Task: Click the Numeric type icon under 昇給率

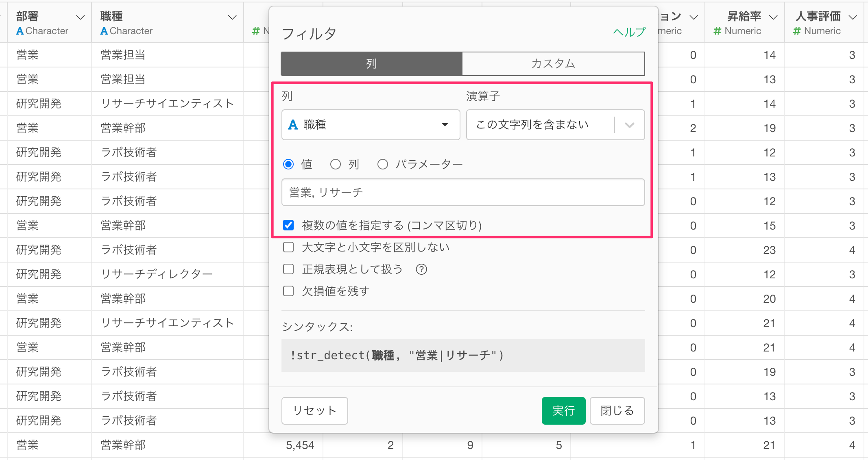Action: click(x=718, y=31)
